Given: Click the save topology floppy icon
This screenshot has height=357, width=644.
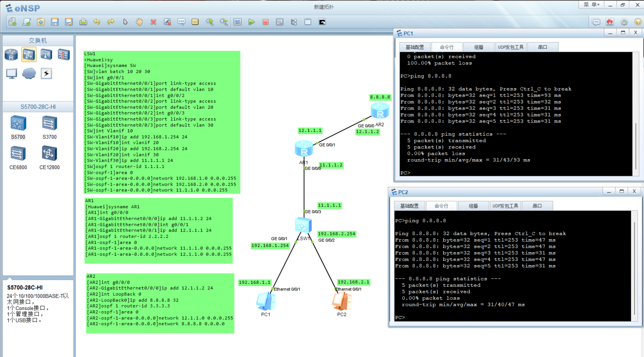Looking at the screenshot, I should (55, 22).
